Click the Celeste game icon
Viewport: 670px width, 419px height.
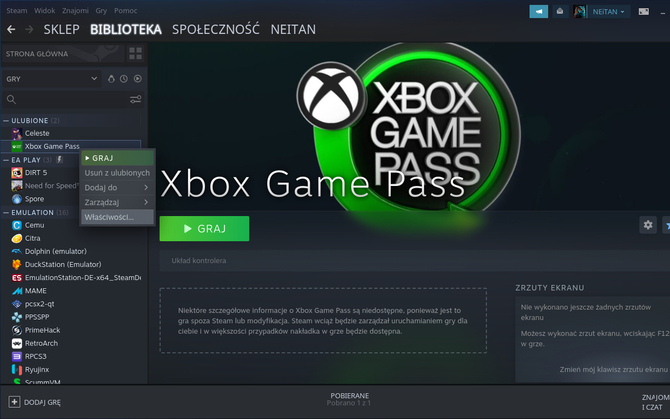17,134
